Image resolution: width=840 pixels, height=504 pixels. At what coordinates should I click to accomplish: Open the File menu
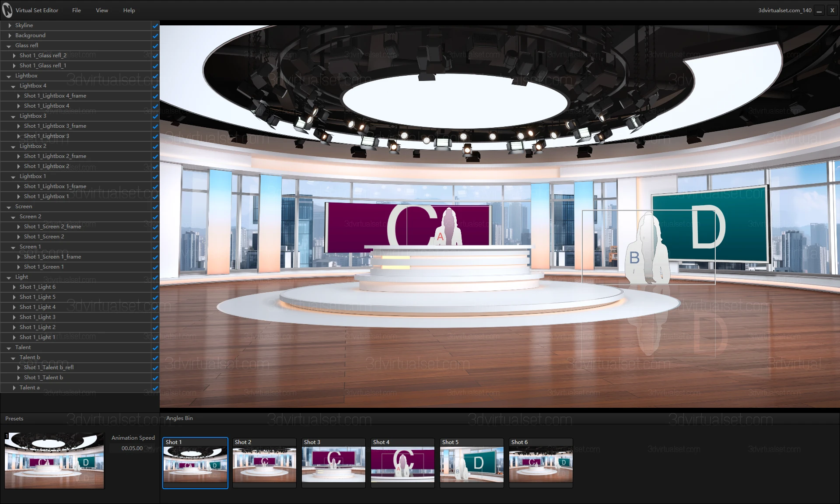[76, 10]
